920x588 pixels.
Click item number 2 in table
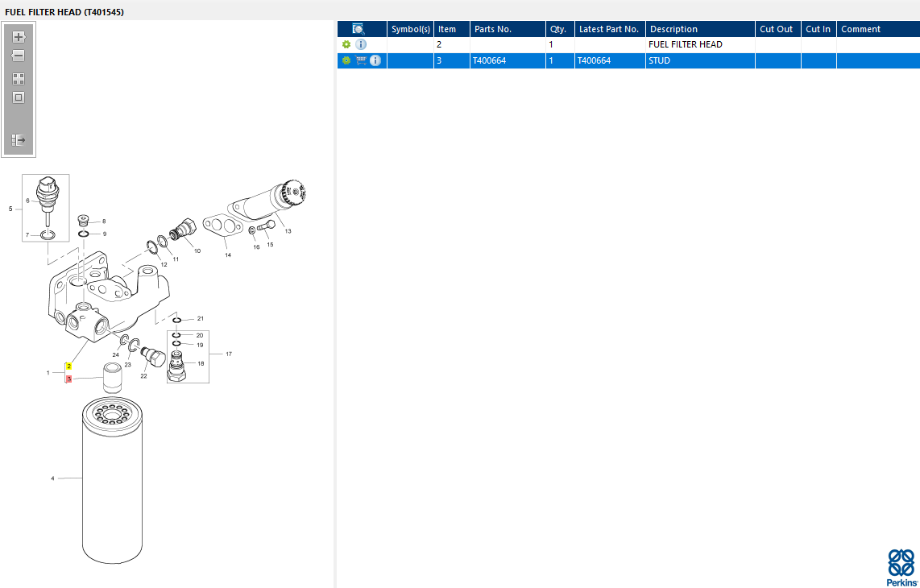(452, 44)
